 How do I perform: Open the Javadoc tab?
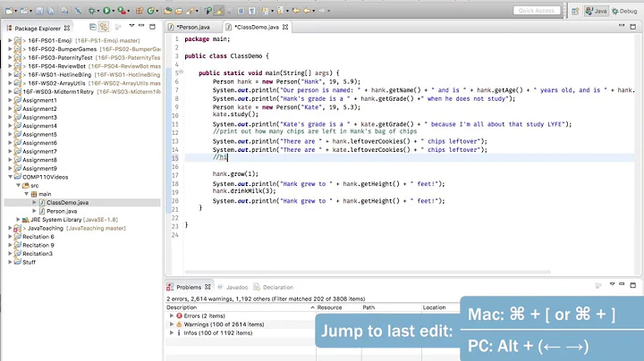point(233,287)
